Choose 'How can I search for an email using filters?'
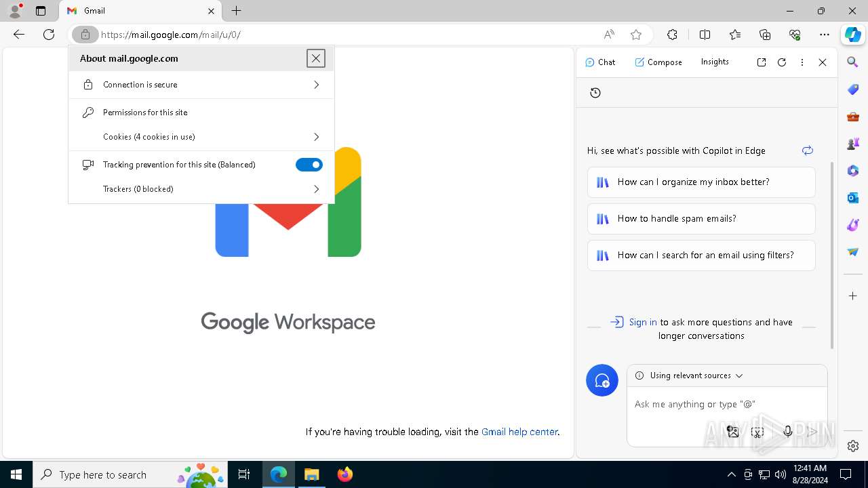This screenshot has width=868, height=488. [701, 256]
